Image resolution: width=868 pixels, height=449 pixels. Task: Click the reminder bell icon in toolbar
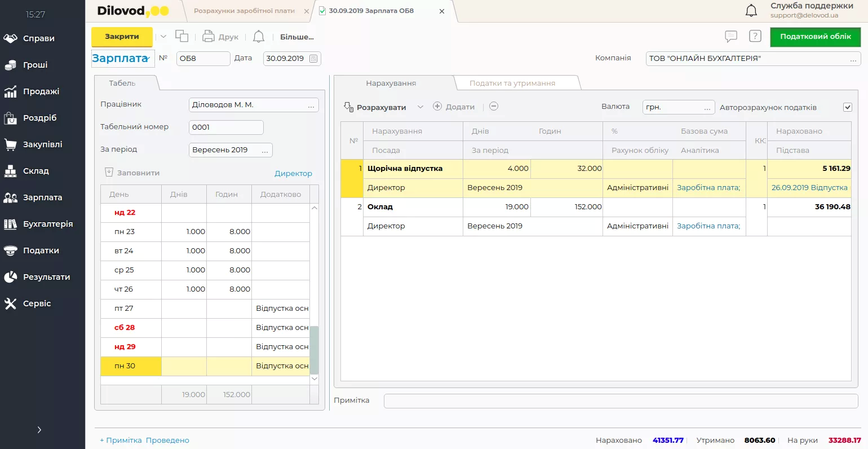(258, 37)
